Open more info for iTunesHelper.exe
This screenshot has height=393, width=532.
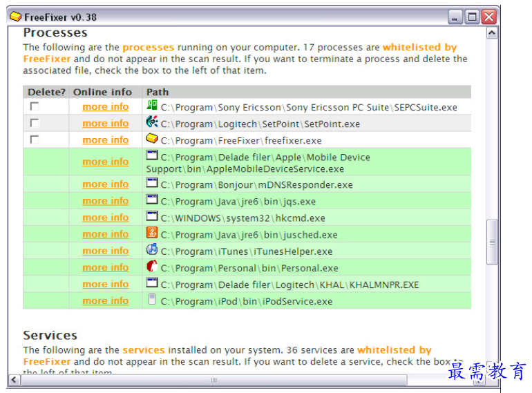106,251
